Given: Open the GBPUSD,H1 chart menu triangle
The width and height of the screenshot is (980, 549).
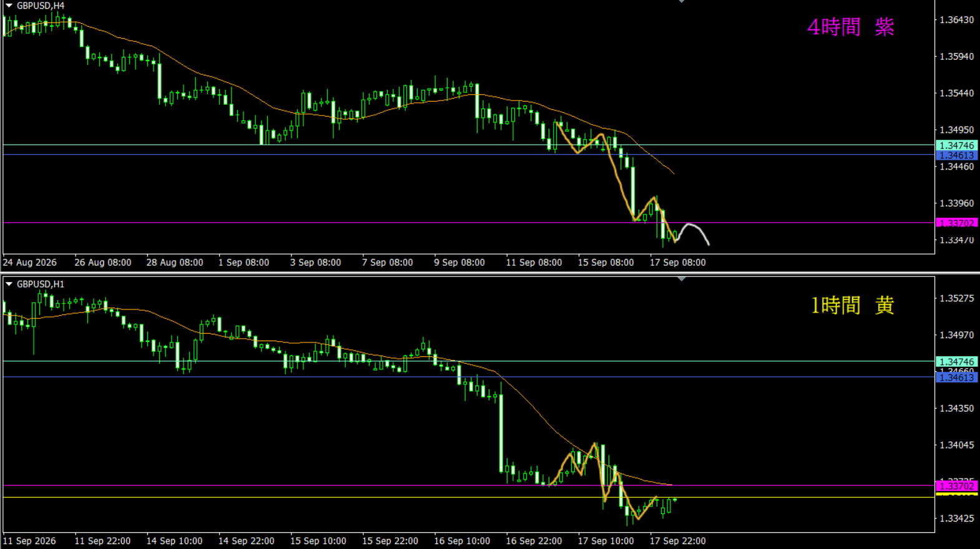Looking at the screenshot, I should click(9, 284).
